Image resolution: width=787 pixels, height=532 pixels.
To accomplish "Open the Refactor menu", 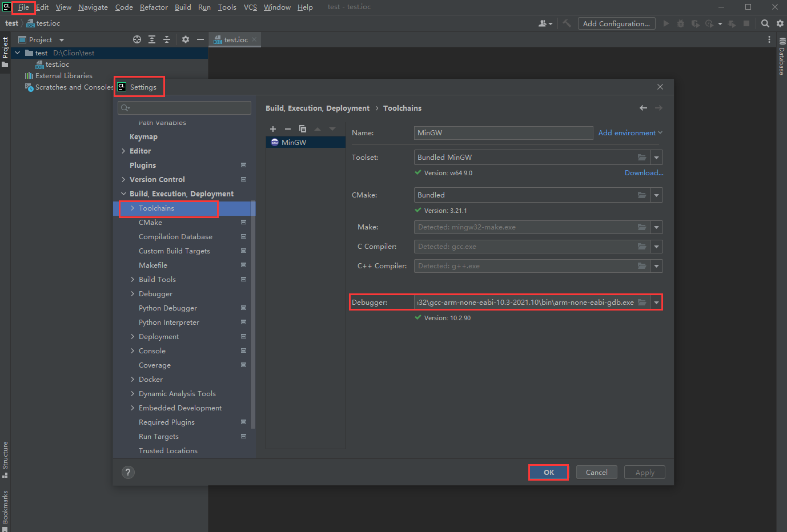I will [154, 7].
